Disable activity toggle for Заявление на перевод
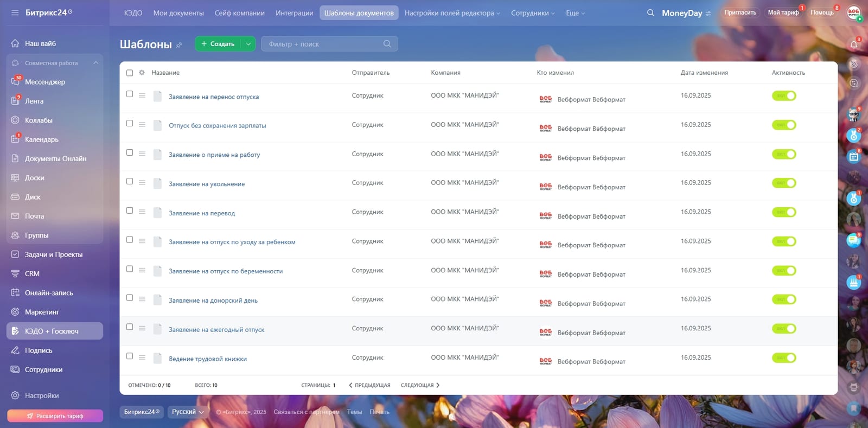This screenshot has width=868, height=428. pos(784,212)
